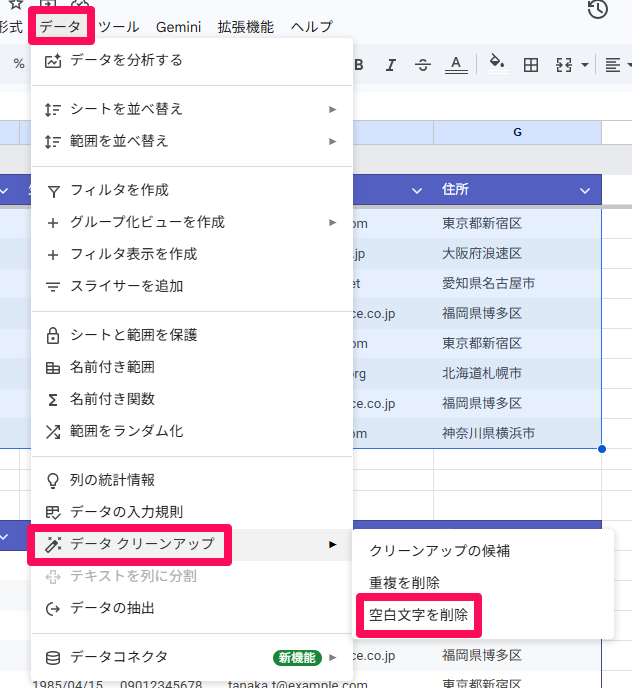Viewport: 632px width, 688px height.
Task: Open 名前付き範囲
Action: tap(192, 368)
